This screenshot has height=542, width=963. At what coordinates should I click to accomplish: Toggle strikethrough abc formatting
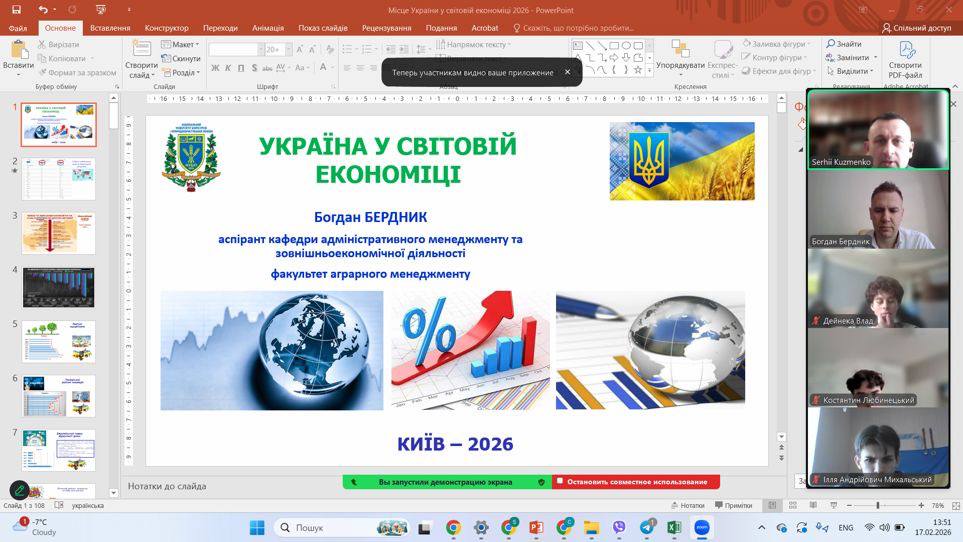(x=267, y=68)
